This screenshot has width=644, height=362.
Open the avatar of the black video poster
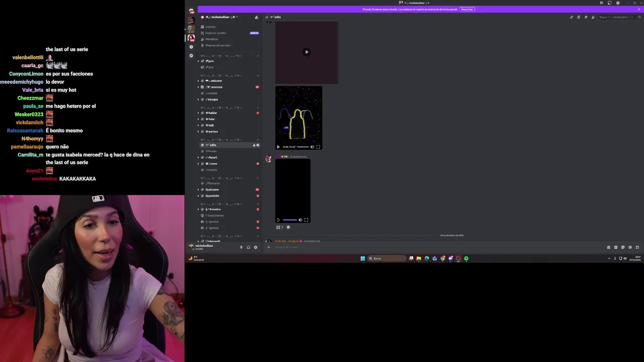pos(269,159)
